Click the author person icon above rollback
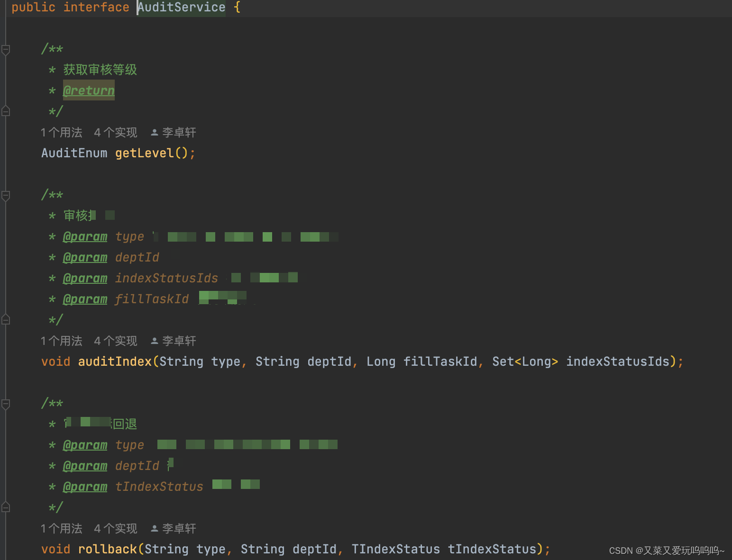Image resolution: width=732 pixels, height=560 pixels. [x=155, y=529]
